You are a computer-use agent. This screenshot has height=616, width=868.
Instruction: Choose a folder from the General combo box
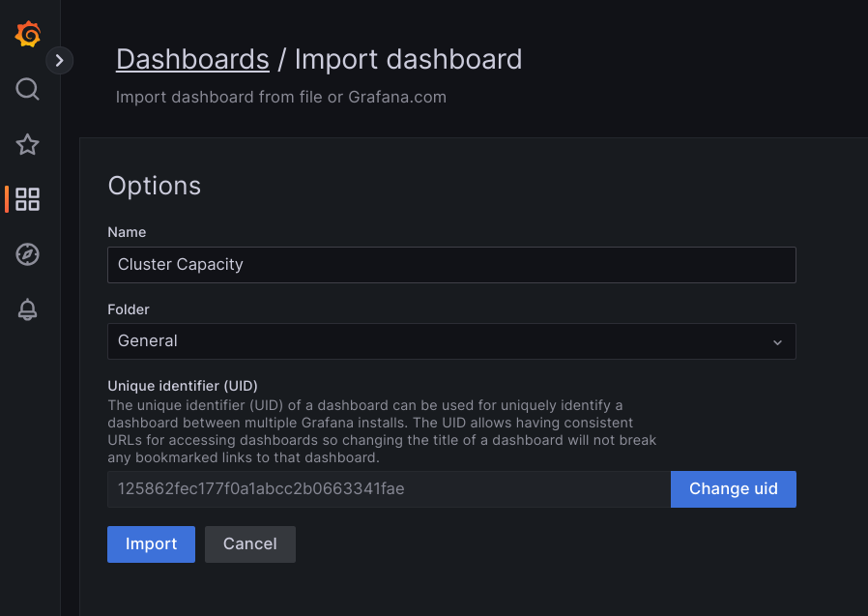click(x=451, y=341)
